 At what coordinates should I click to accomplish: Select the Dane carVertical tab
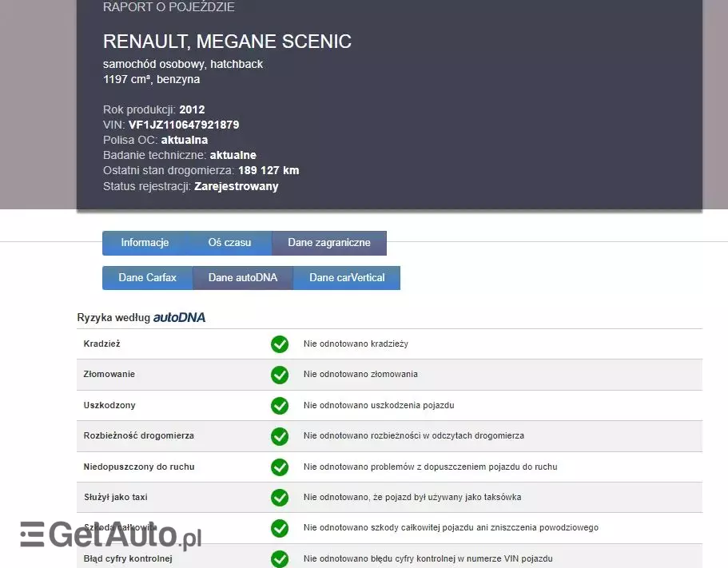[x=346, y=277]
